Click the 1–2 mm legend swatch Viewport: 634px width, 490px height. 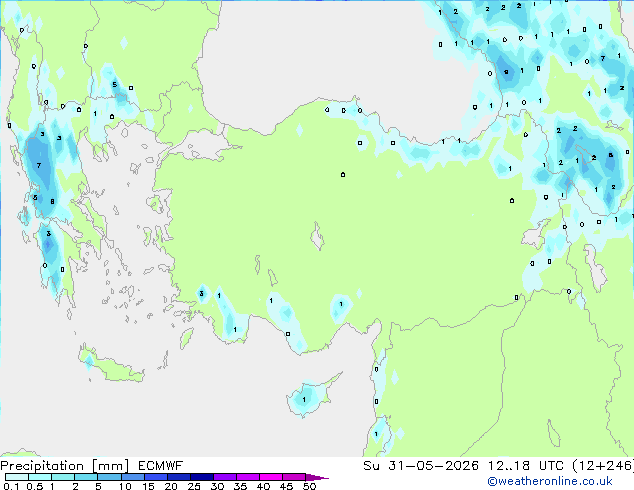(63, 477)
